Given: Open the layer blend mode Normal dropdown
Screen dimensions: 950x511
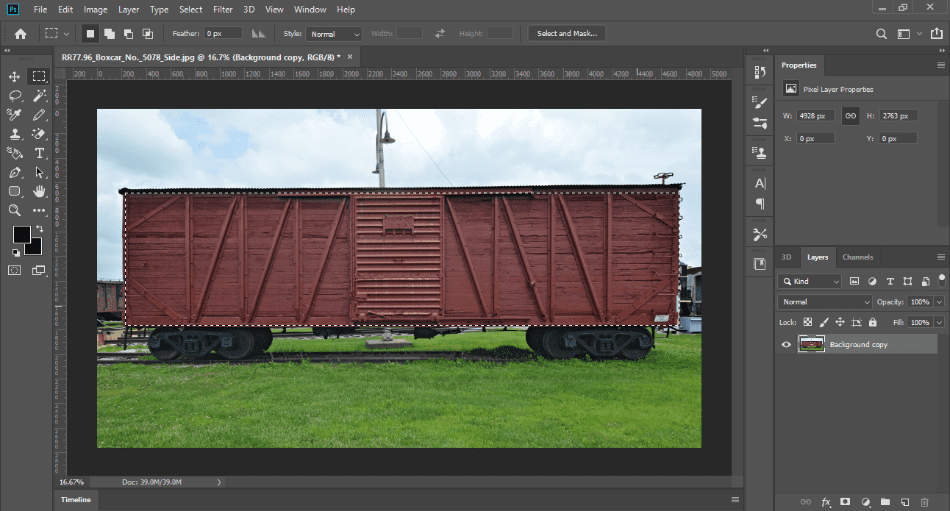Looking at the screenshot, I should point(825,302).
